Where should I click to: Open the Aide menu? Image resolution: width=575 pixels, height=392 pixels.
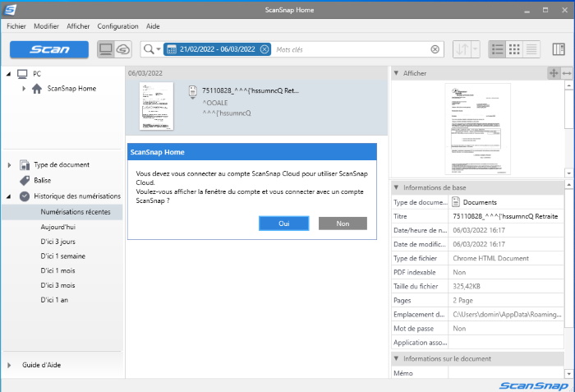(153, 26)
